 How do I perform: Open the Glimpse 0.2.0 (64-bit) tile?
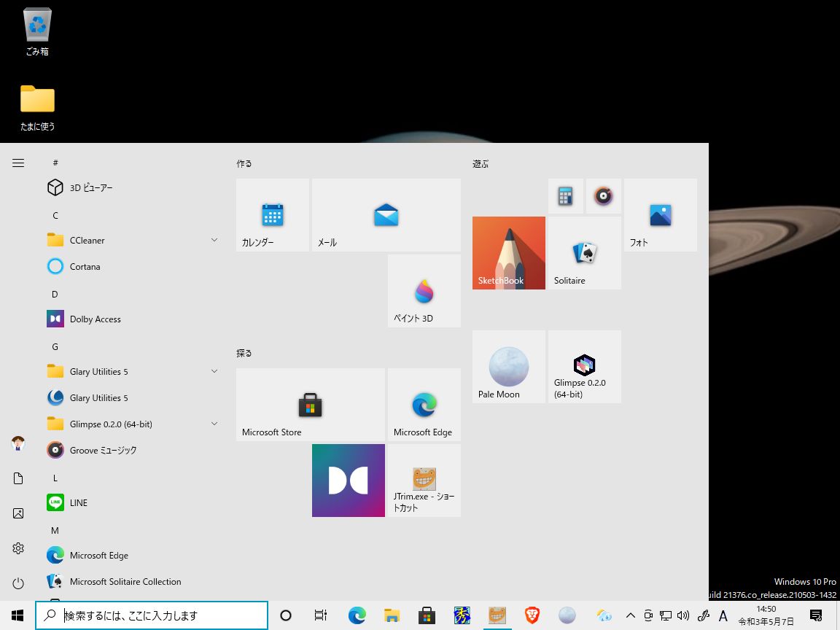585,367
